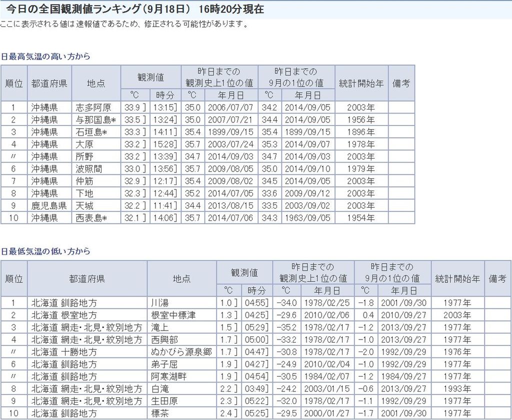This screenshot has width=512, height=420.
Task: Click the 川湯 location in low temperature table
Action: point(161,303)
